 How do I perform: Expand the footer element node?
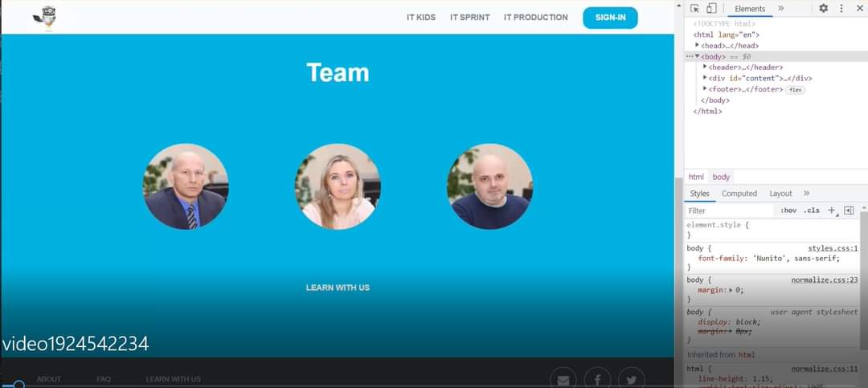(705, 88)
